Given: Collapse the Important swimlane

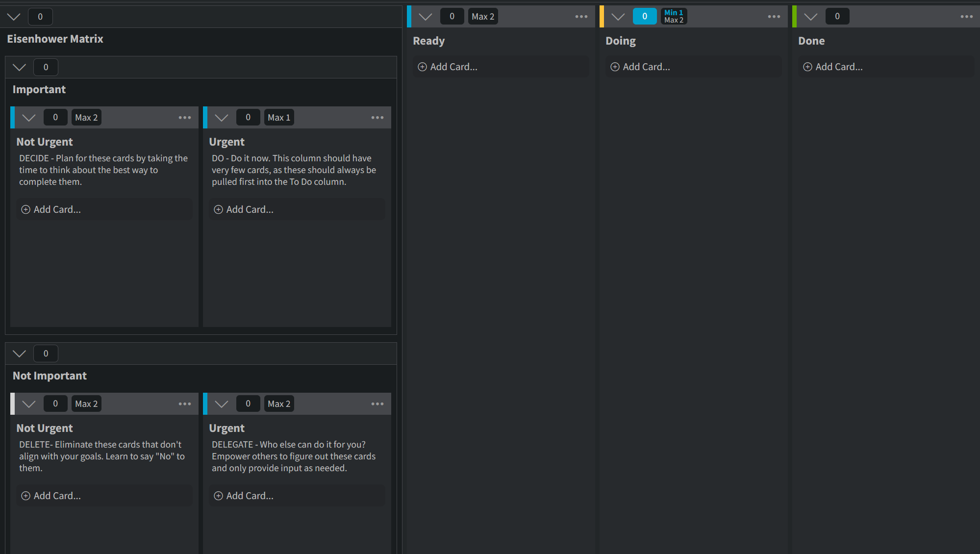Looking at the screenshot, I should click(20, 68).
